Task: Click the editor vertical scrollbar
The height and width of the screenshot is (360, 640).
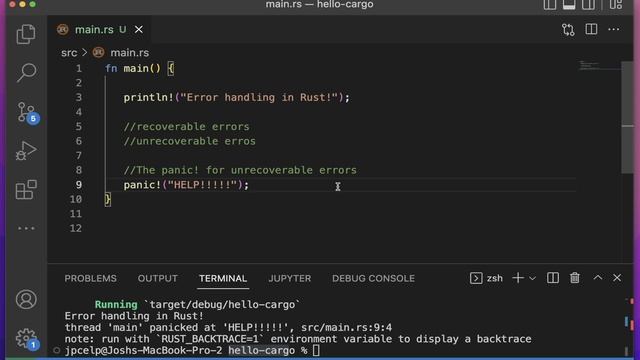Action: pyautogui.click(x=627, y=118)
